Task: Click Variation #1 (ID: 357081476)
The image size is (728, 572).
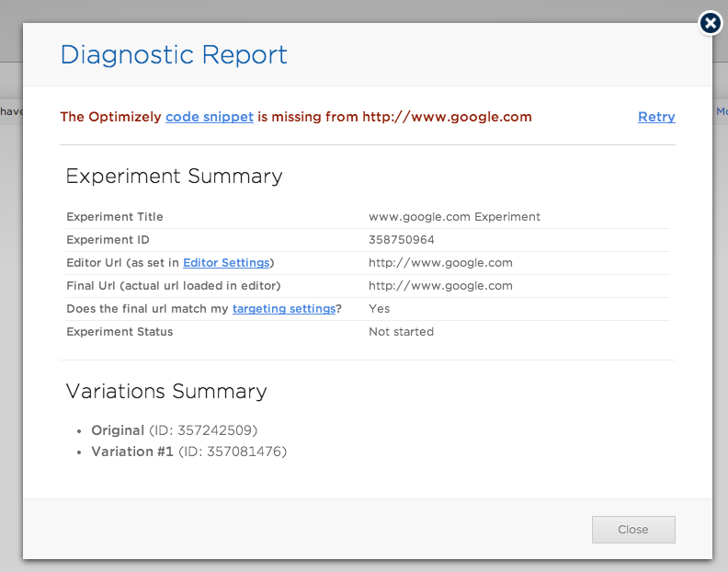Action: (189, 452)
